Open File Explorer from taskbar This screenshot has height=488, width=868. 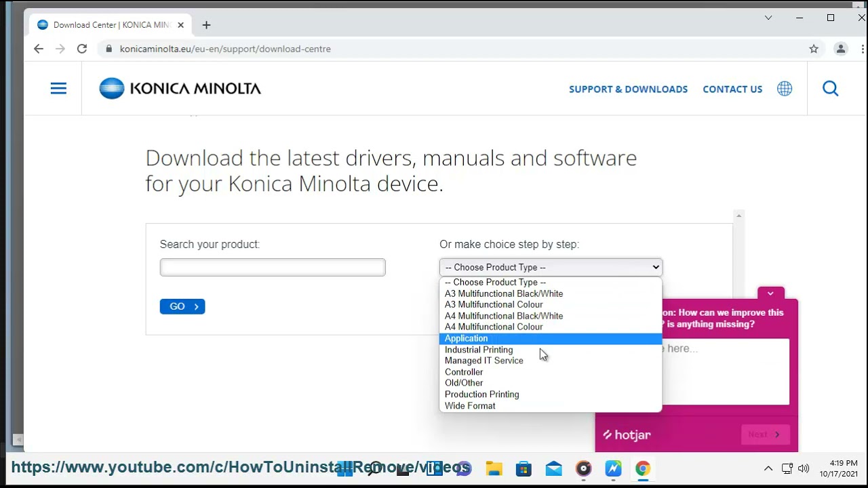click(x=494, y=468)
